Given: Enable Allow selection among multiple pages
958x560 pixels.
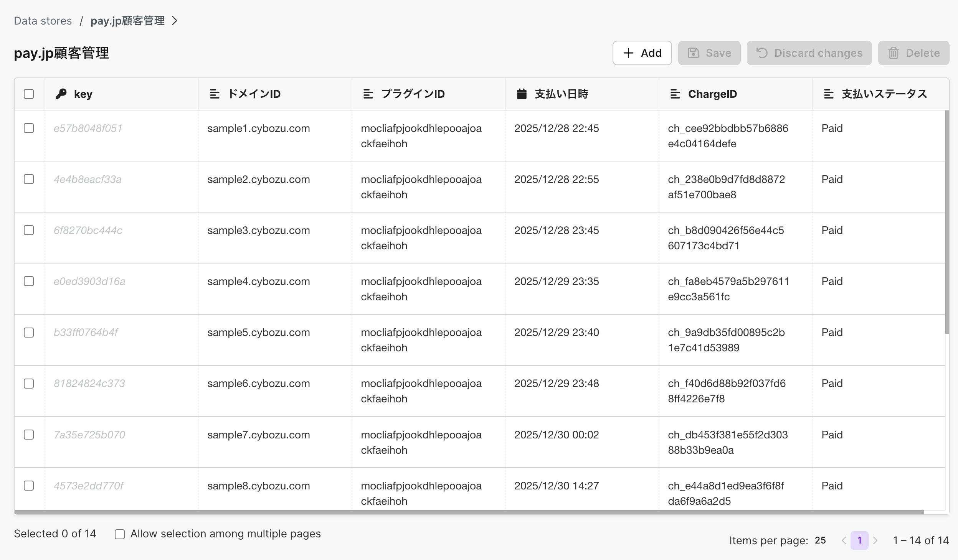Looking at the screenshot, I should [120, 534].
